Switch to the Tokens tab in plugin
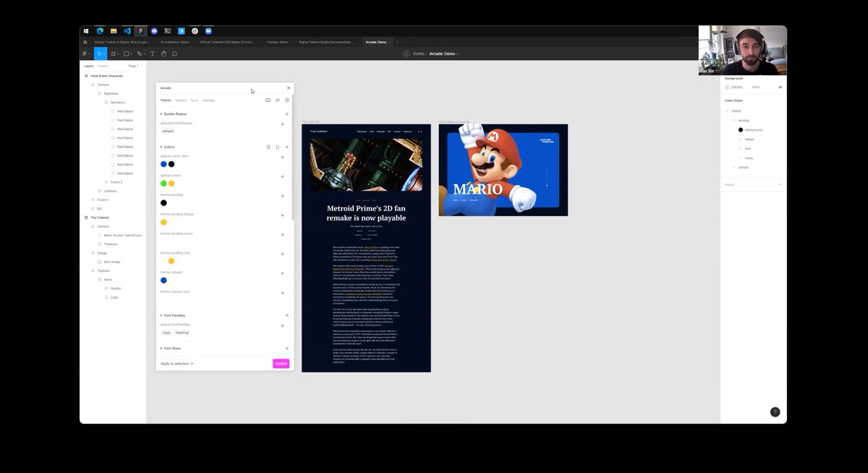The width and height of the screenshot is (868, 473). pos(166,101)
